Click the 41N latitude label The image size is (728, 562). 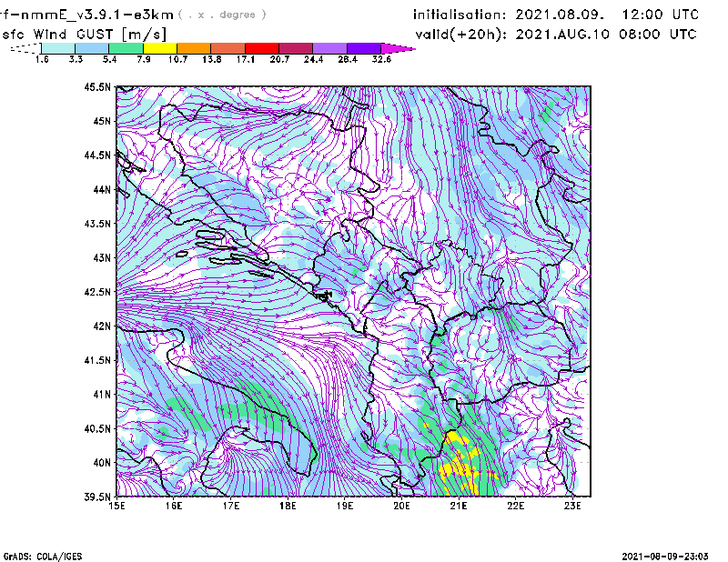click(x=102, y=395)
